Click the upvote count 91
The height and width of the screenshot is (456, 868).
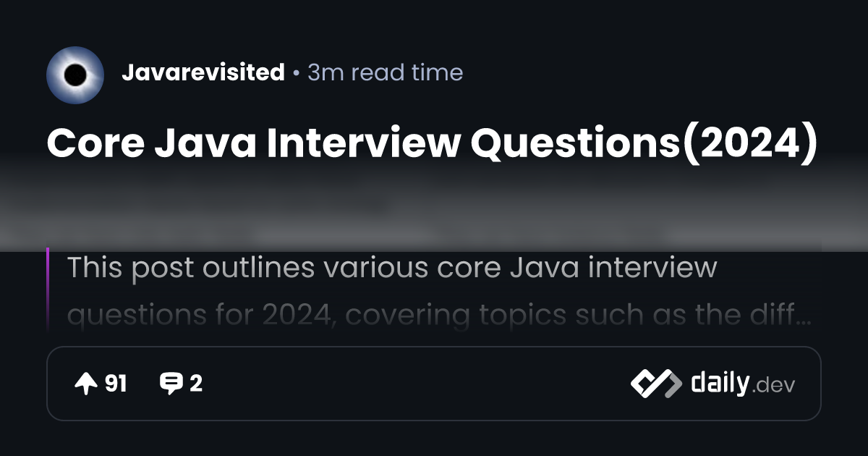[x=116, y=384]
